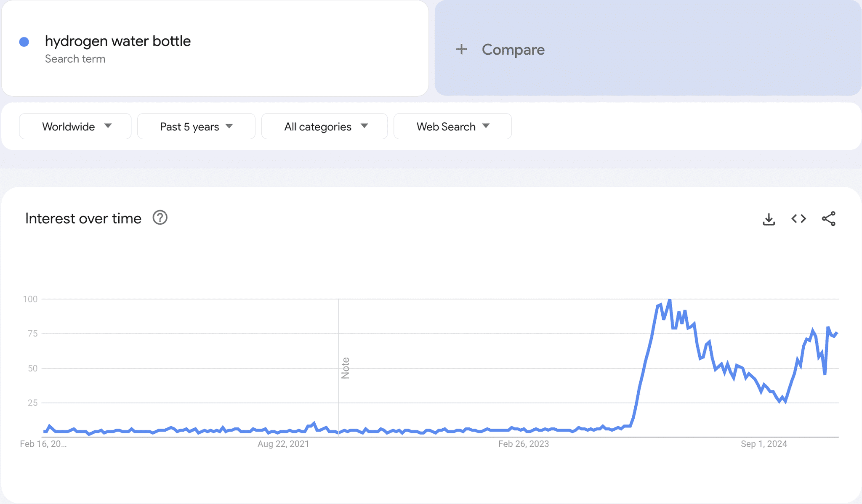Open the embed code icon
The width and height of the screenshot is (862, 504).
(x=798, y=219)
